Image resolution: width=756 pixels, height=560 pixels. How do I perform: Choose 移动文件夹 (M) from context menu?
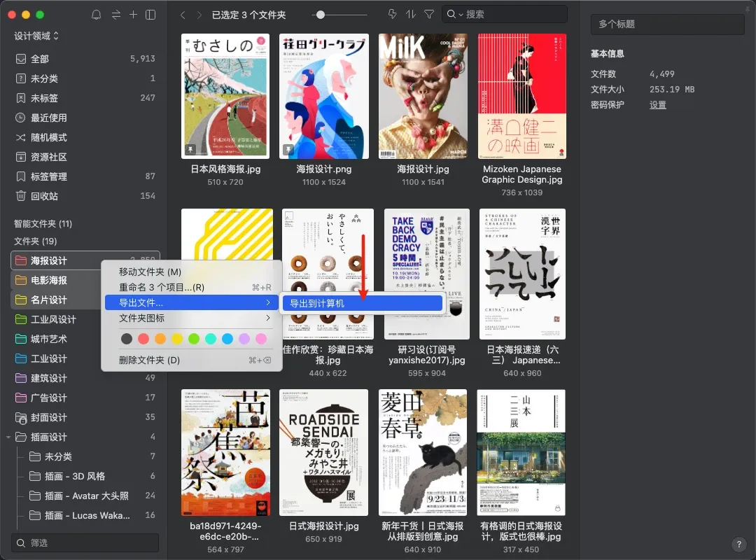191,272
